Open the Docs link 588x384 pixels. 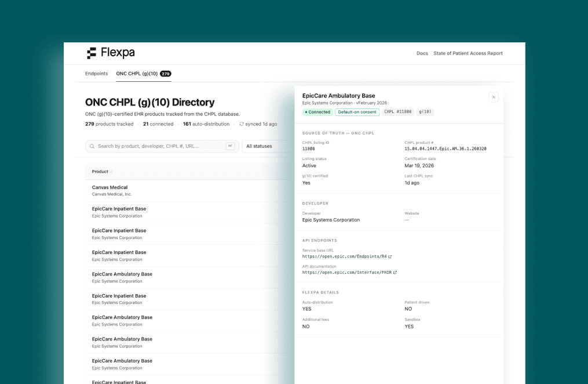click(422, 53)
